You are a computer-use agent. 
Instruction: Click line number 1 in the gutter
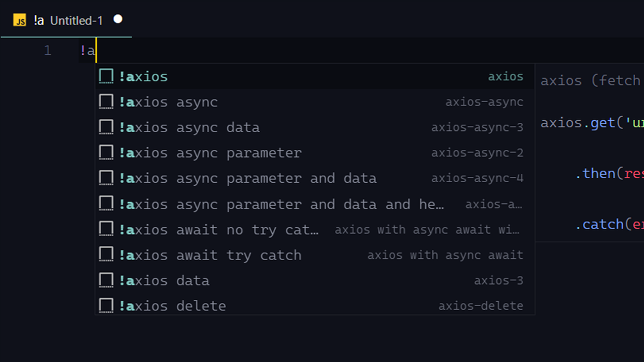48,51
